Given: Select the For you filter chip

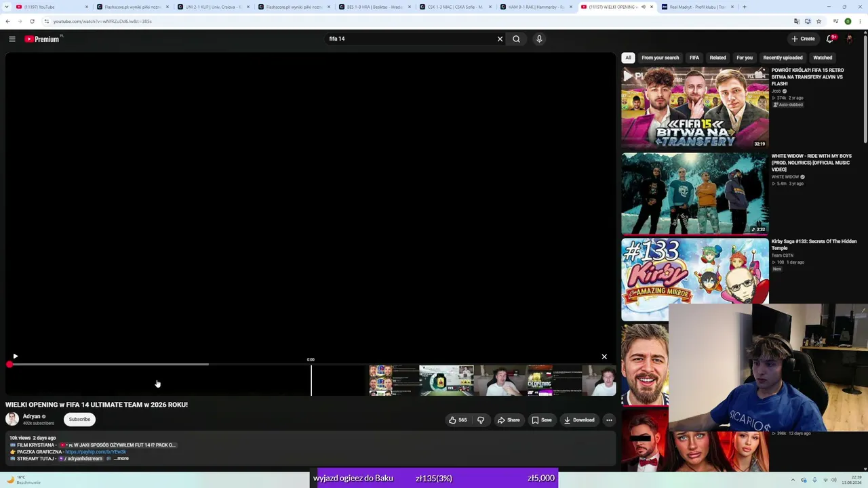Looking at the screenshot, I should (745, 58).
